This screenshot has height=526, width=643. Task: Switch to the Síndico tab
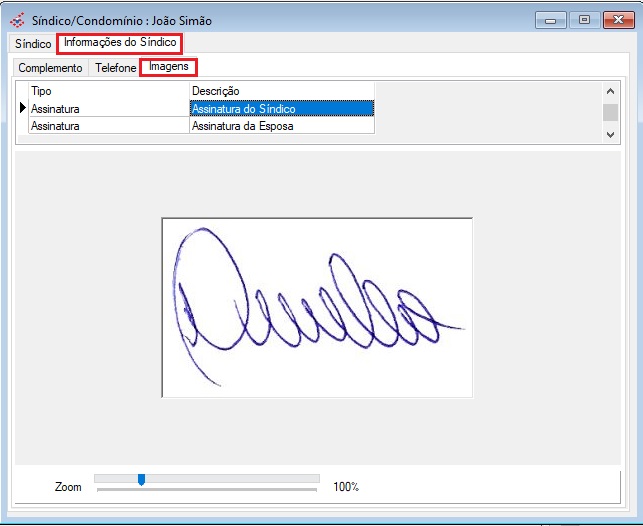coord(33,44)
